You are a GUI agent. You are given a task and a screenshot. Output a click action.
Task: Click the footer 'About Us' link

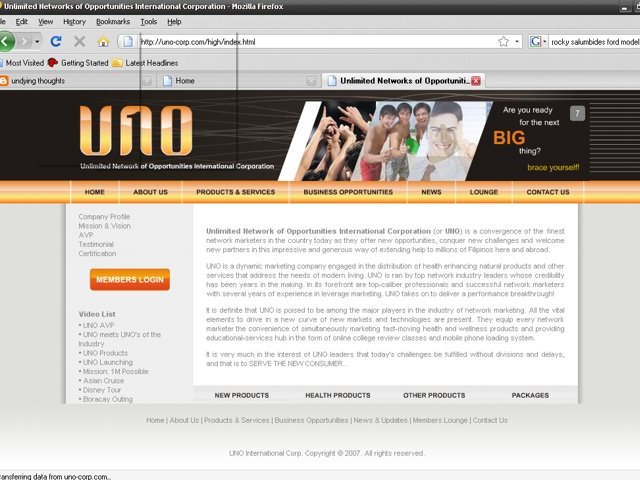(x=184, y=420)
